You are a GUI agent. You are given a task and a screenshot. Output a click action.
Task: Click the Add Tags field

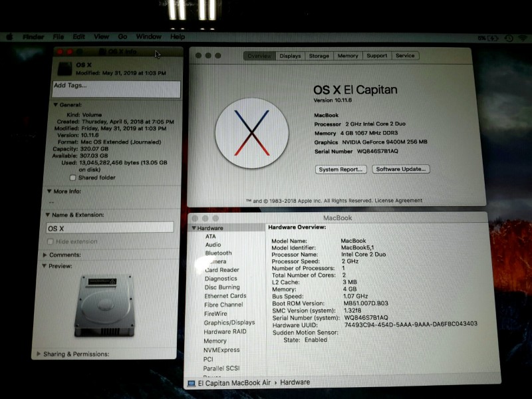click(116, 89)
